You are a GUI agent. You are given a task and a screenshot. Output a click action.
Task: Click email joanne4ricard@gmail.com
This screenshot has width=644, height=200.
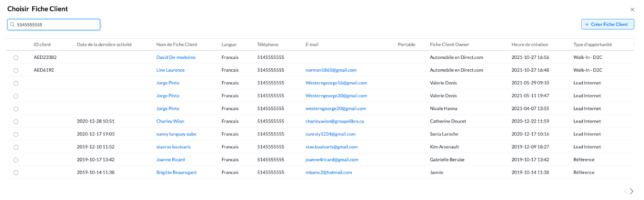pyautogui.click(x=332, y=160)
